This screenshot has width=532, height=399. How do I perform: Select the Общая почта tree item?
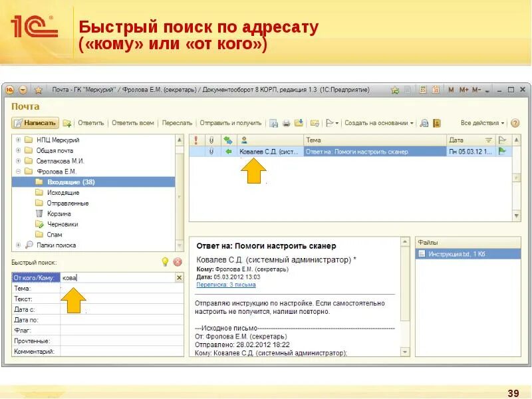[x=55, y=150]
